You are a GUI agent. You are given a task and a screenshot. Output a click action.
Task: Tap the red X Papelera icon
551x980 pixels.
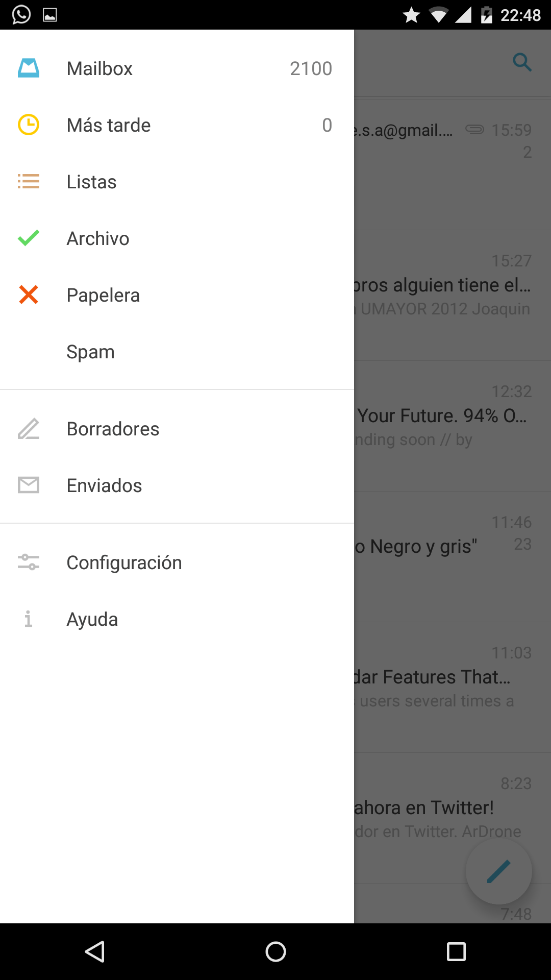pyautogui.click(x=29, y=295)
